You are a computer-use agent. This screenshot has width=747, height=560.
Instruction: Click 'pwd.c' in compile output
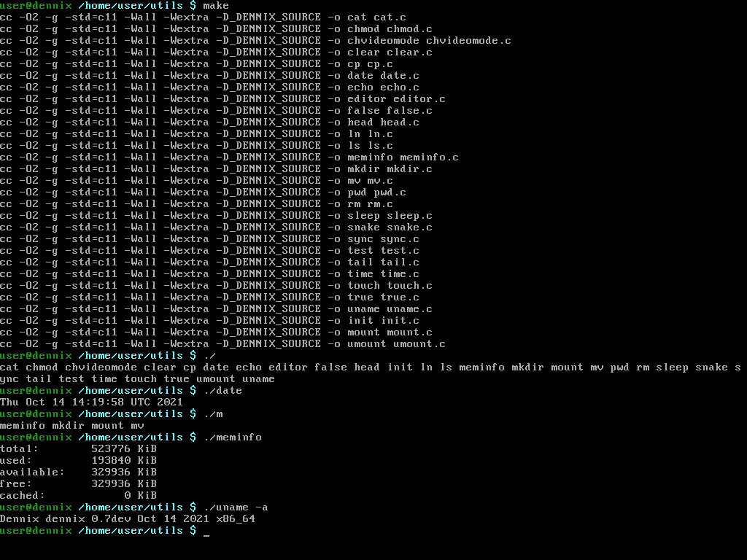click(390, 192)
